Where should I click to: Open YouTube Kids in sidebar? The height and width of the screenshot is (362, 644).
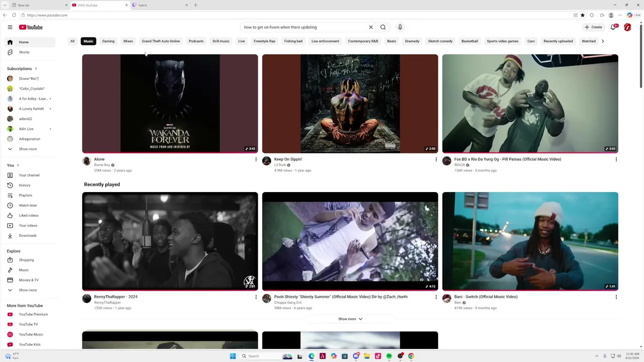[x=30, y=344]
